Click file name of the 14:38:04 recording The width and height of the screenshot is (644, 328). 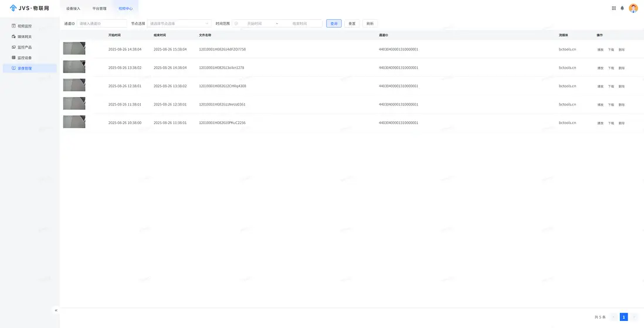point(222,49)
